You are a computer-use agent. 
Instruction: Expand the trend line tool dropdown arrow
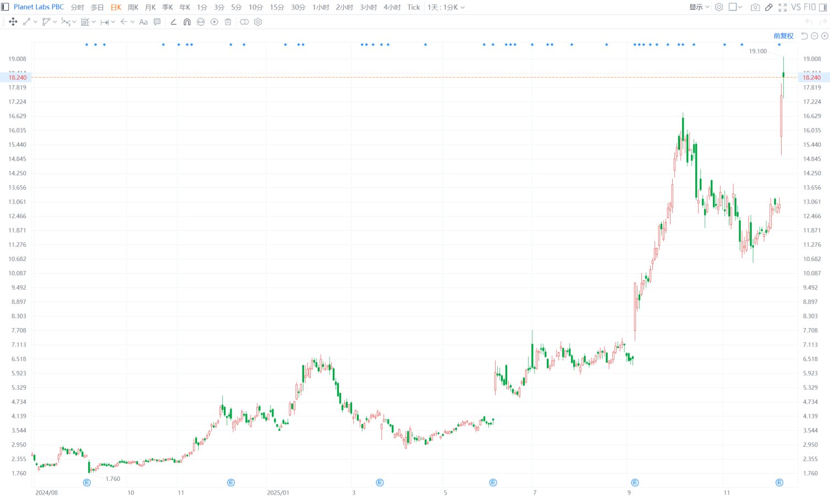[35, 22]
